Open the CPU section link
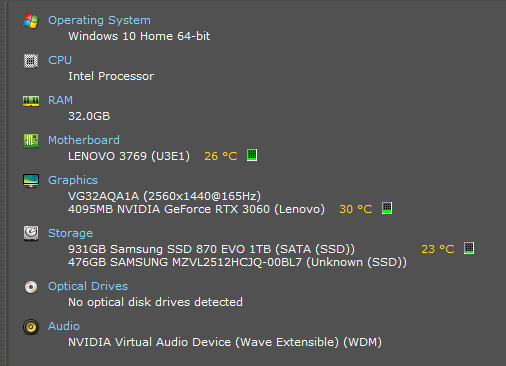Image resolution: width=506 pixels, height=366 pixels. pos(60,60)
